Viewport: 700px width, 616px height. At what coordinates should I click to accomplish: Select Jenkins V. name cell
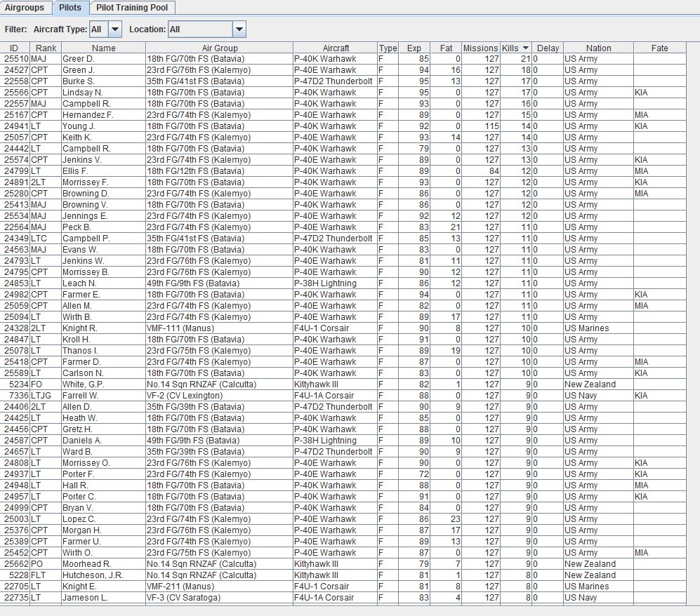104,160
